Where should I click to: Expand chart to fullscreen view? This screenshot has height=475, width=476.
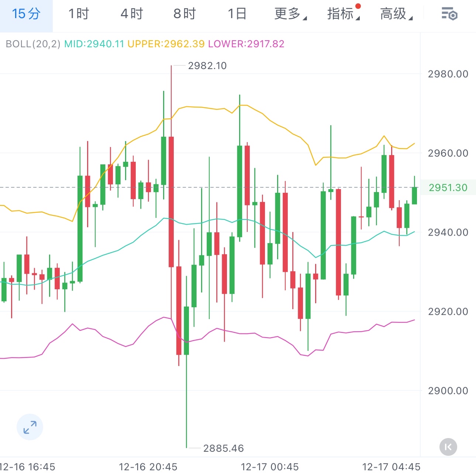30,427
